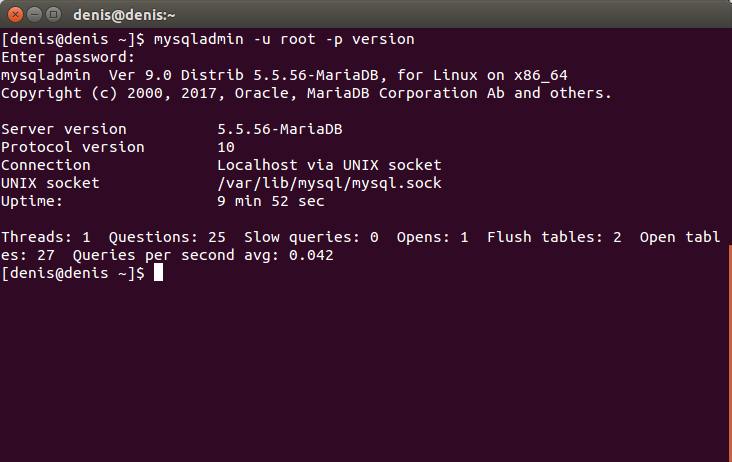Minimize the terminal window
This screenshot has width=732, height=462.
point(35,15)
